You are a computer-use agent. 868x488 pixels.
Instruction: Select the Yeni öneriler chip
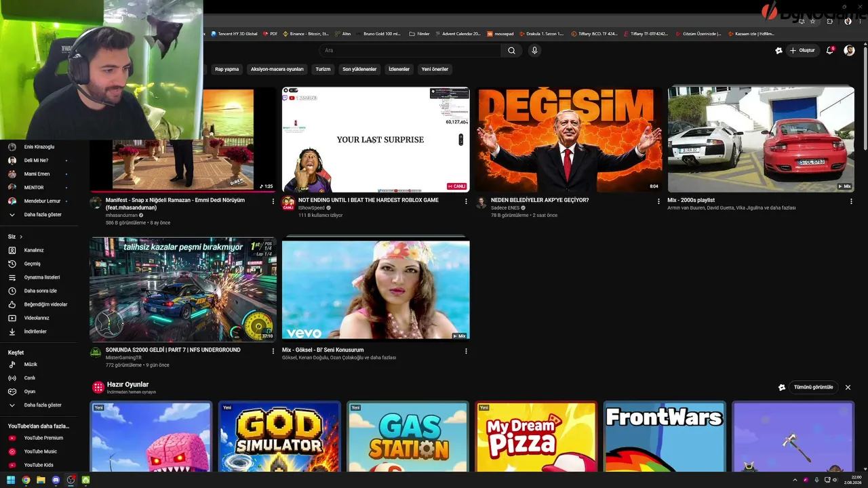tap(435, 69)
